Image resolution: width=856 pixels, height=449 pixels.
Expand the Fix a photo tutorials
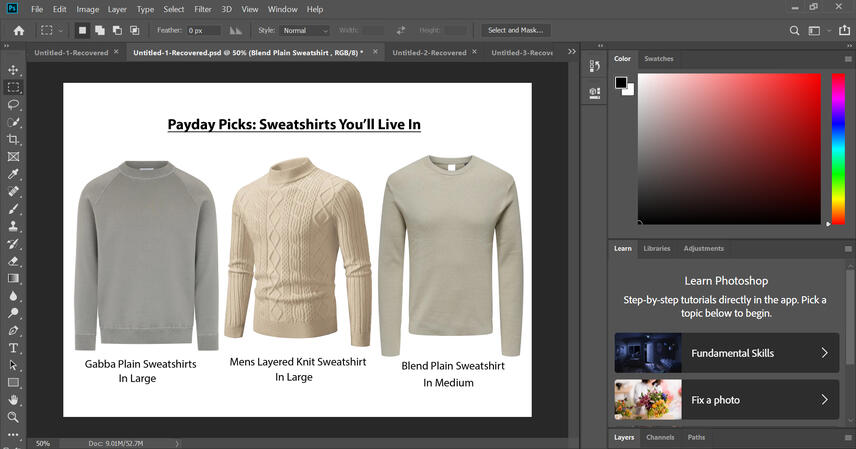[727, 400]
